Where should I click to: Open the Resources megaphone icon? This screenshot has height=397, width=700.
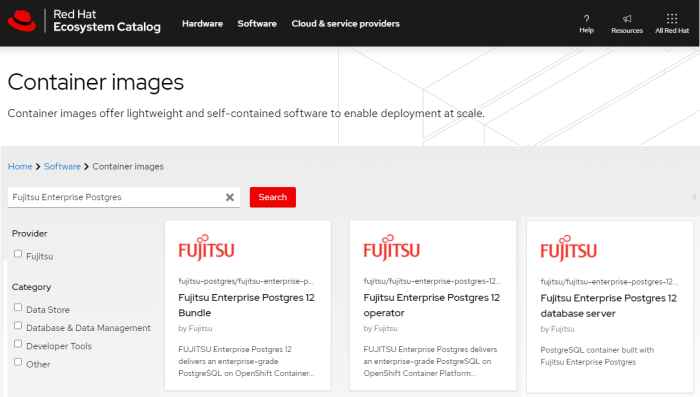(x=627, y=19)
